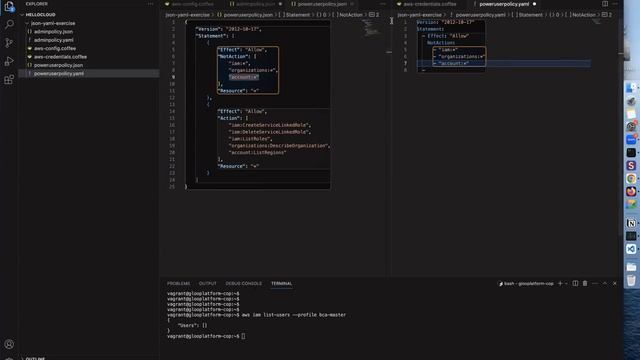640x360 pixels.
Task: Select the TERMINAL panel tab
Action: pos(282,283)
